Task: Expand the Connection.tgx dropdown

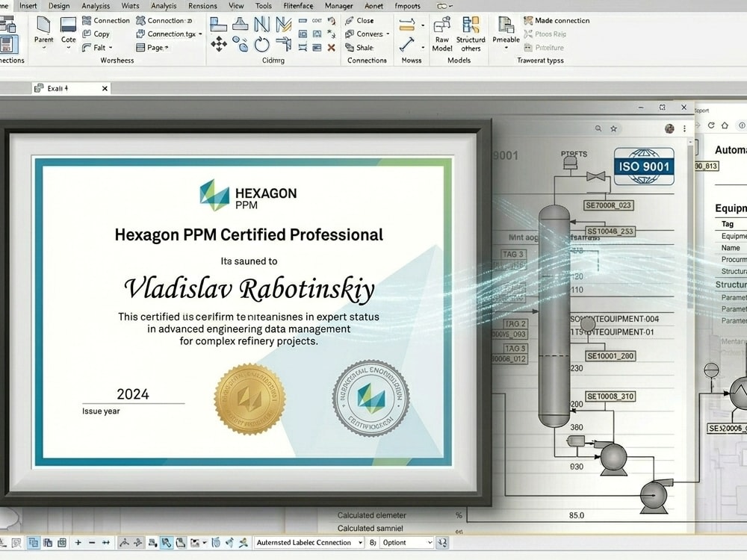Action: (200, 34)
